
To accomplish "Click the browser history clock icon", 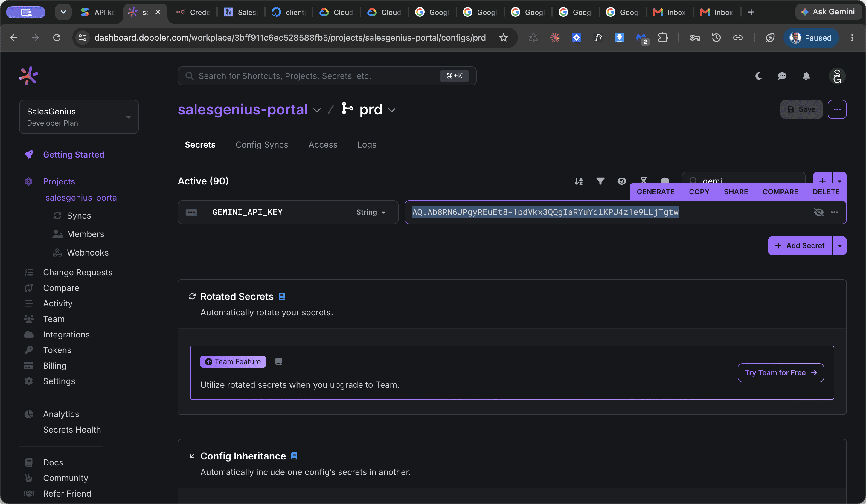I will tap(716, 37).
